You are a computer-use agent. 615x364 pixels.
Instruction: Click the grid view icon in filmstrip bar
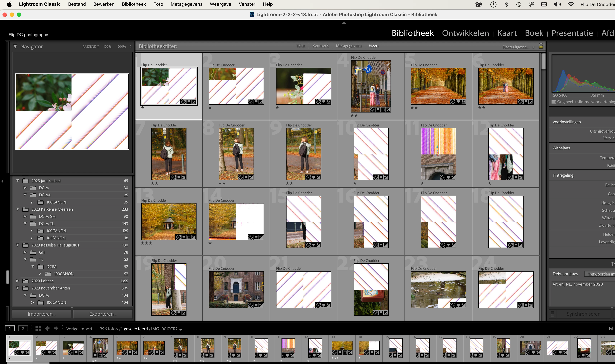(x=38, y=328)
